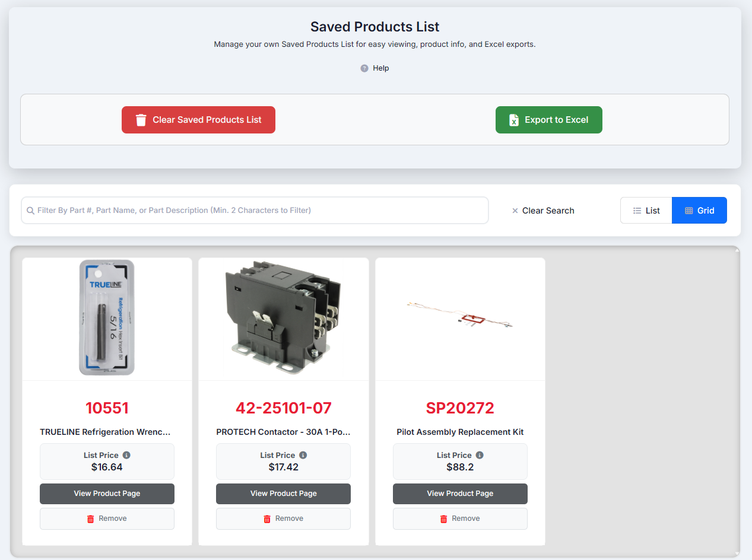
Task: Click the list lines icon in List toggle
Action: click(x=637, y=211)
